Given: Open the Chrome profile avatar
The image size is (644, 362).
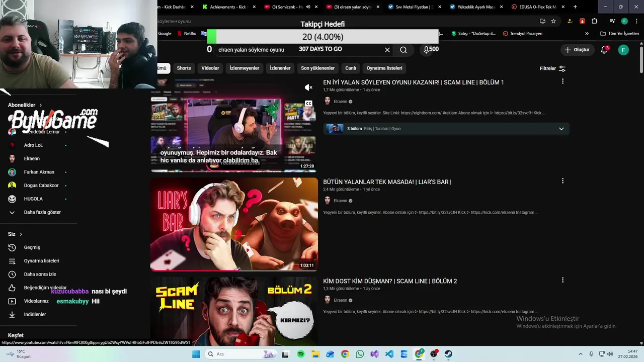Looking at the screenshot, I should [624, 21].
